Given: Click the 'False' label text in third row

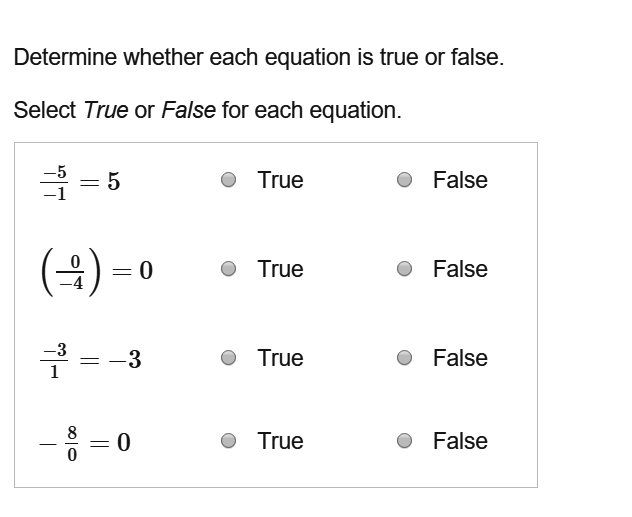Looking at the screenshot, I should point(460,358).
